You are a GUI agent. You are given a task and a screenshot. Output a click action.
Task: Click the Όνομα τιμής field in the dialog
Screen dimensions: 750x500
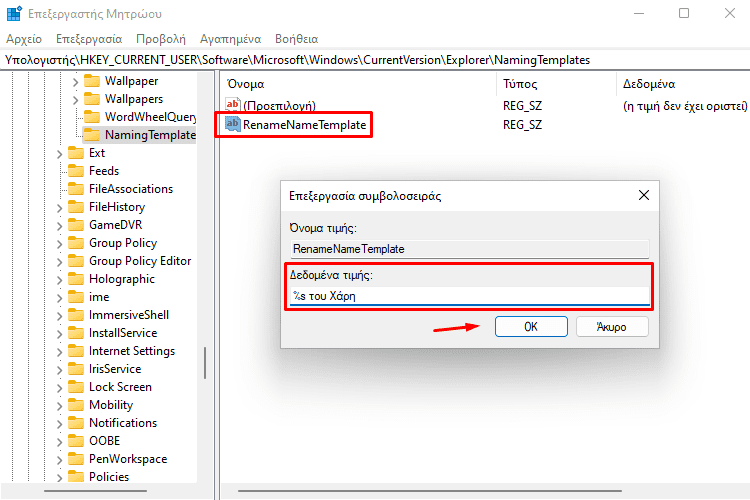coord(470,249)
